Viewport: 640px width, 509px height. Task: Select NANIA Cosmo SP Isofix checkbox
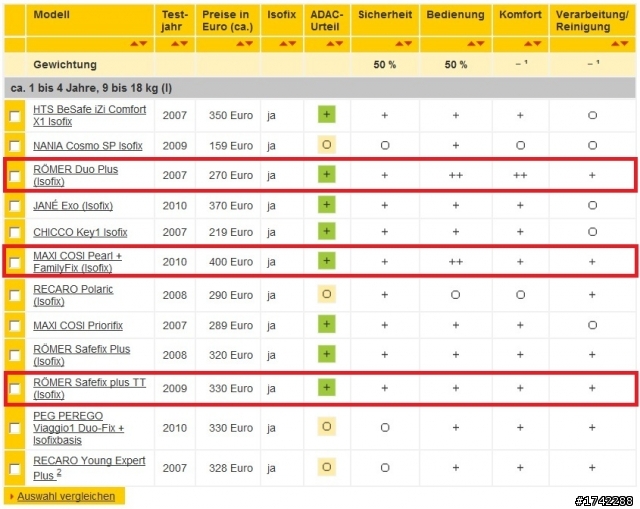pyautogui.click(x=15, y=146)
